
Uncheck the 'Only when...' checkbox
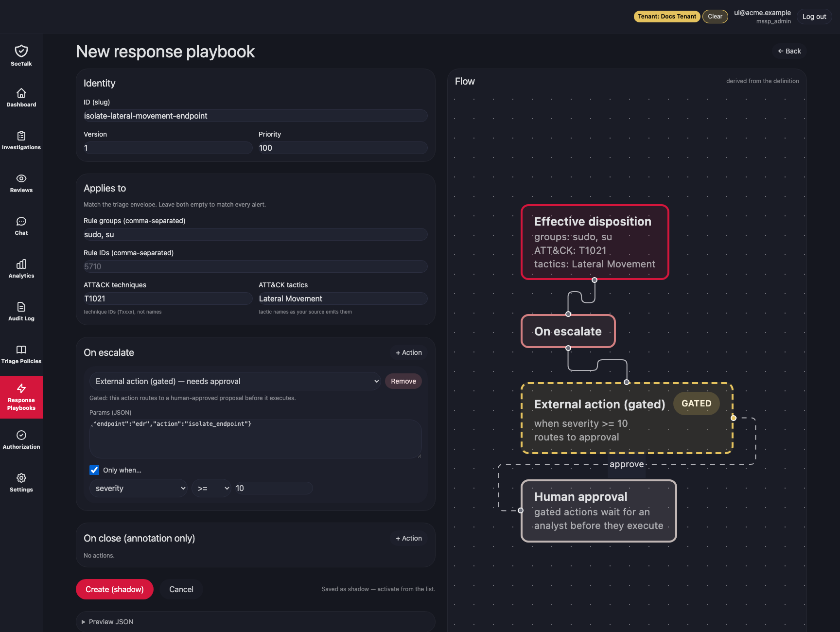[94, 470]
